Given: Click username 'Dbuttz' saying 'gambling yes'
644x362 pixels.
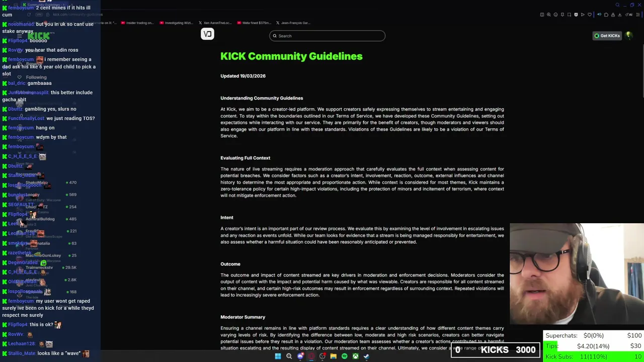Looking at the screenshot, I should (15, 109).
